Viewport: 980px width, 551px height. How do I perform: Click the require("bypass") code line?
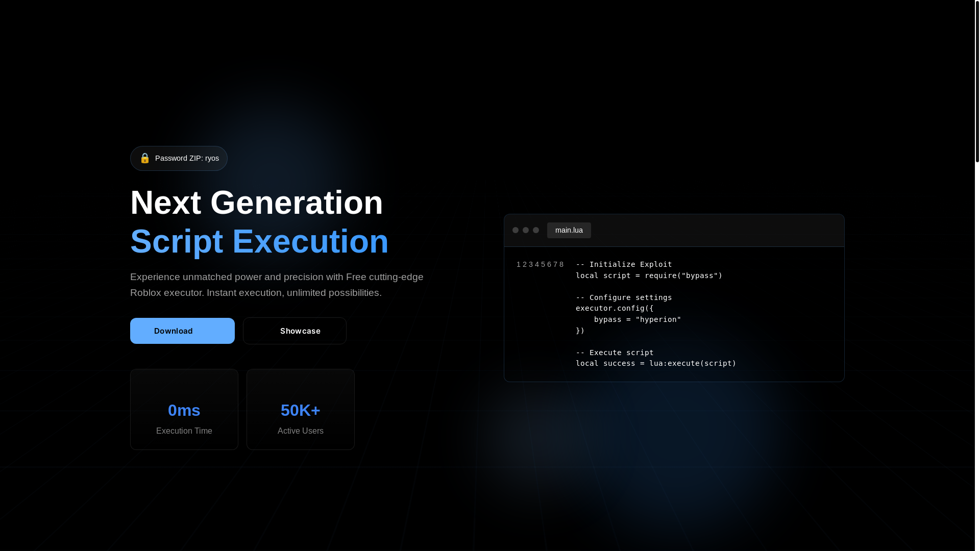point(649,275)
